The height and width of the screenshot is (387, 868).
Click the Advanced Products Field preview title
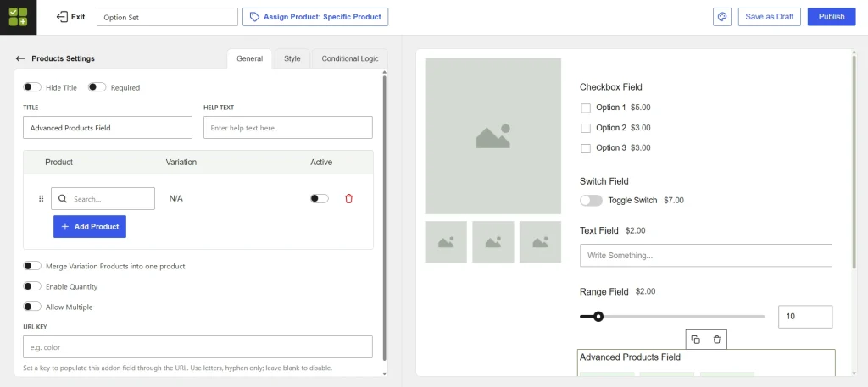pos(630,357)
